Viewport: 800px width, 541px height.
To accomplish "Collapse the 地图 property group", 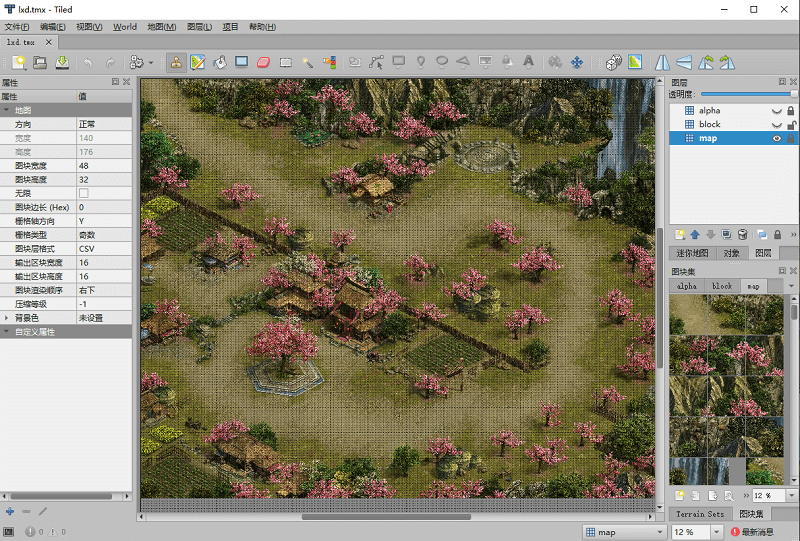I will tap(6, 110).
